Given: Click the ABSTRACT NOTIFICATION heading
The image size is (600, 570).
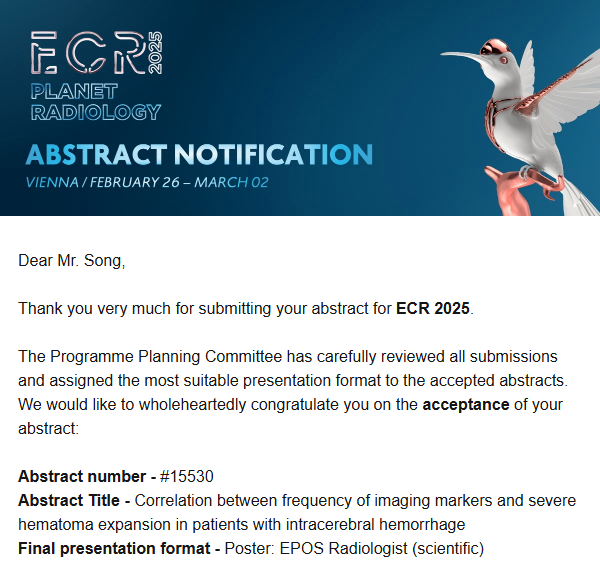Looking at the screenshot, I should click(199, 155).
